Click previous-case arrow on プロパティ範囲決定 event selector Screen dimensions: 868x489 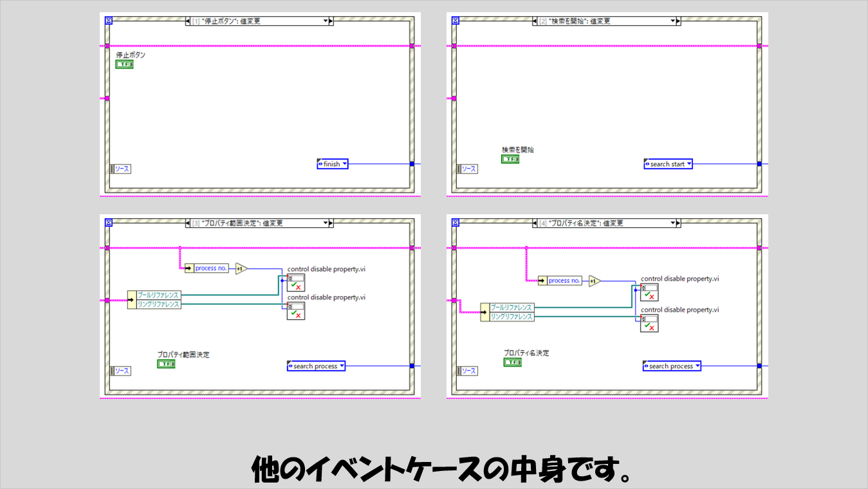pos(188,223)
